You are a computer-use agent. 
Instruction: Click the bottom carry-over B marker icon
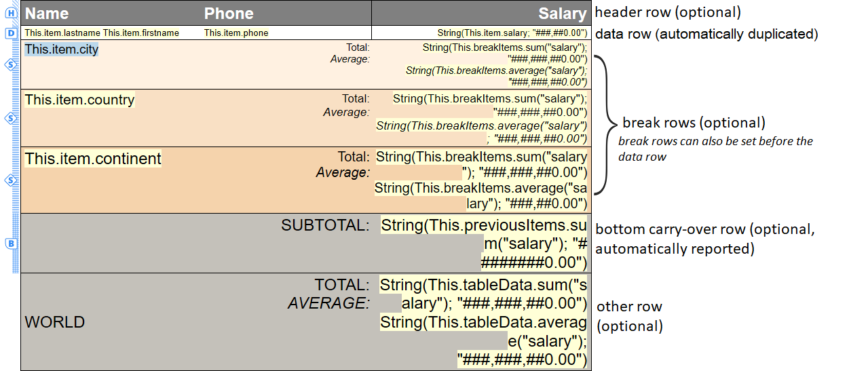click(11, 243)
